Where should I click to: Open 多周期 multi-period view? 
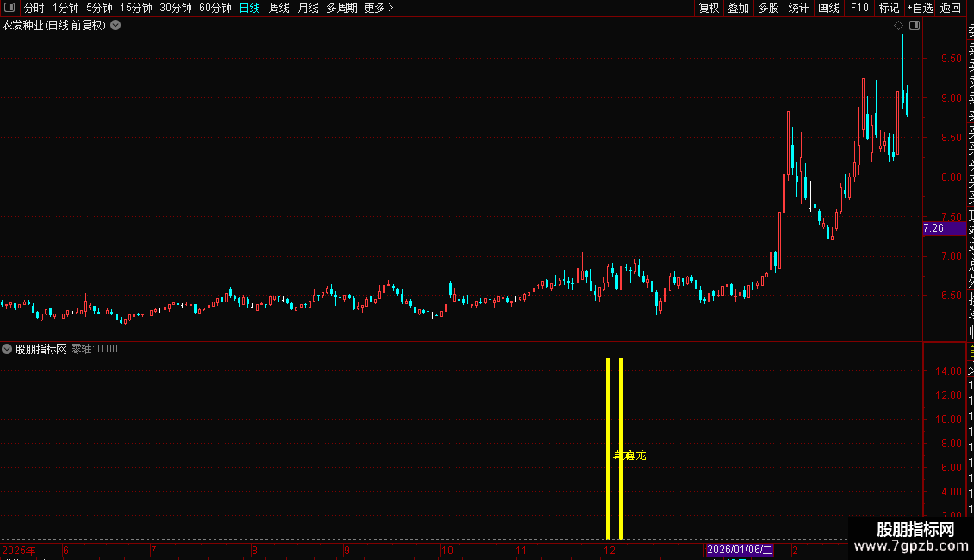(x=341, y=8)
